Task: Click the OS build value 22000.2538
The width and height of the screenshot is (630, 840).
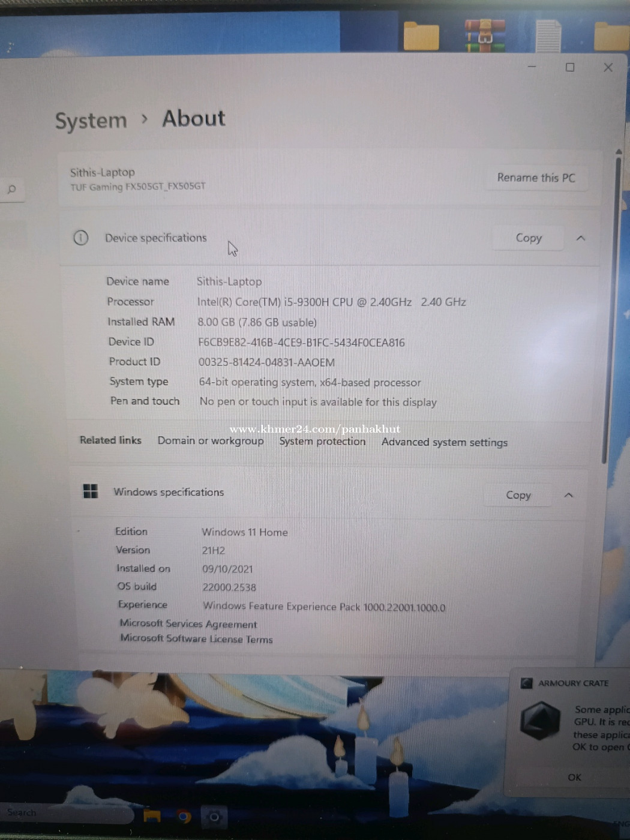Action: click(x=229, y=587)
